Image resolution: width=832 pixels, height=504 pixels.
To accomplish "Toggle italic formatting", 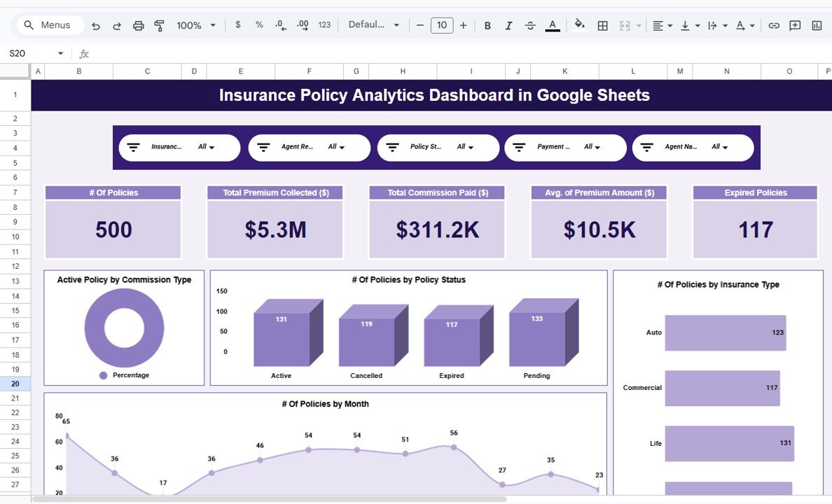I will point(508,24).
